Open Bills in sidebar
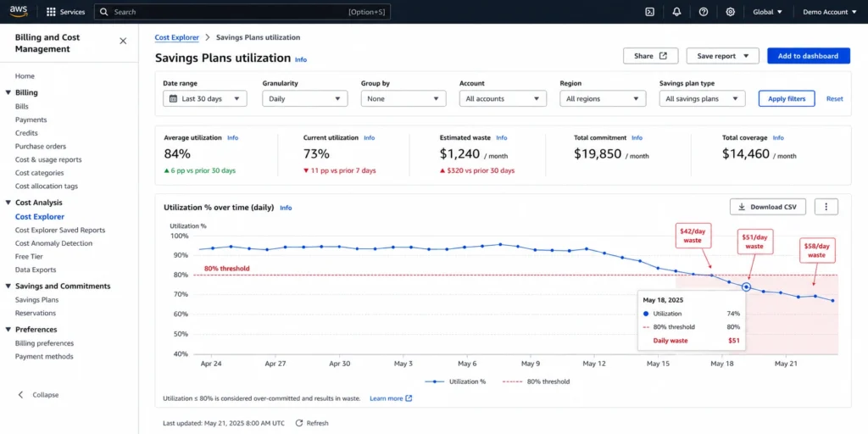The width and height of the screenshot is (868, 434). (x=22, y=106)
